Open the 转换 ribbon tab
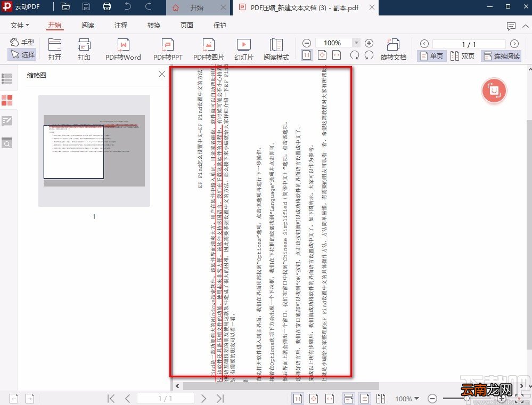 click(x=154, y=26)
